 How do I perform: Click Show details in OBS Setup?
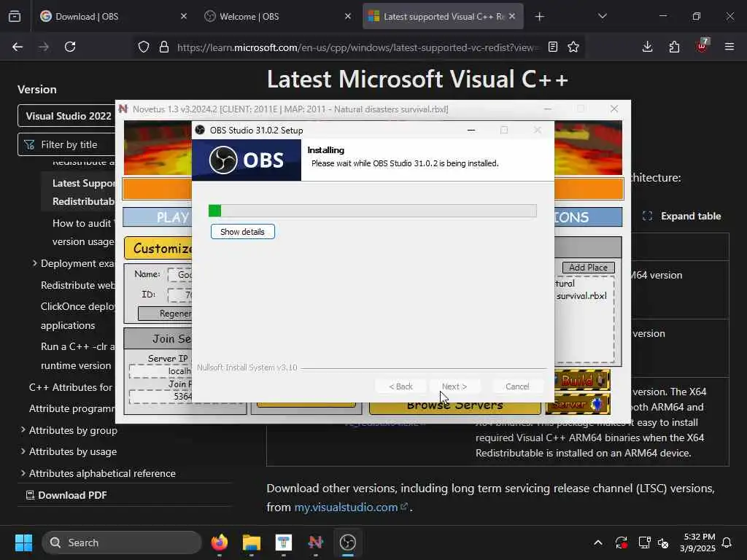click(x=242, y=232)
